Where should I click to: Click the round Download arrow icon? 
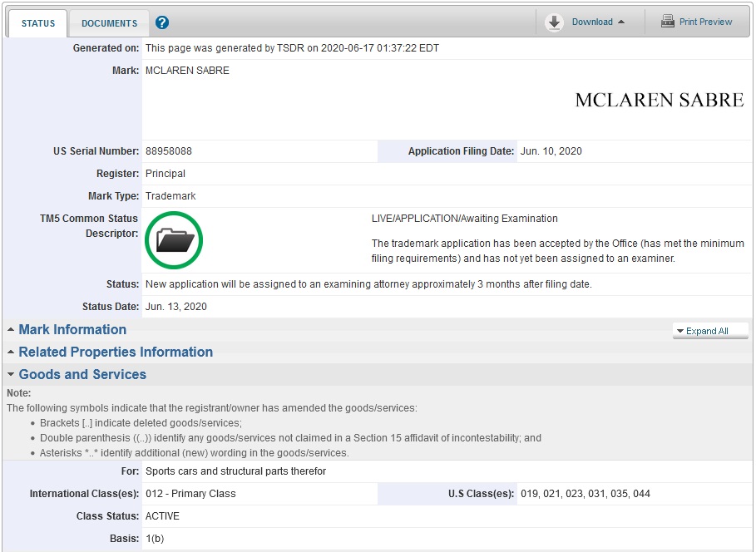click(x=555, y=22)
